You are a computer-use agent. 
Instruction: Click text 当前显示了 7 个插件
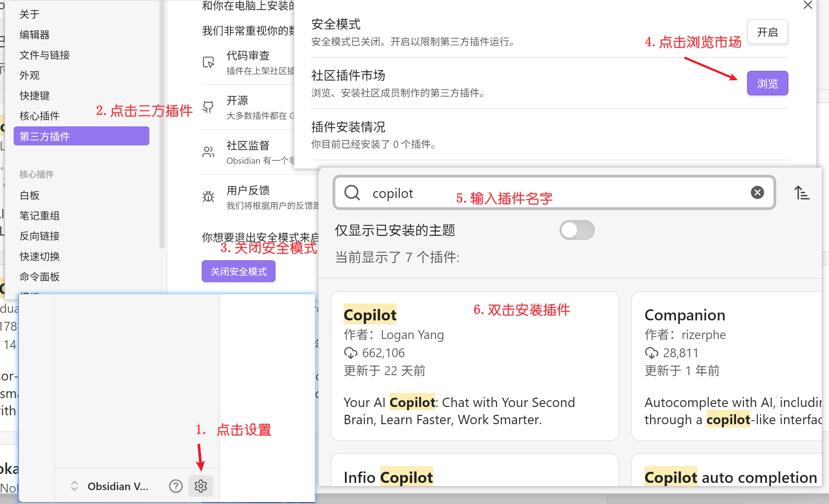[397, 257]
